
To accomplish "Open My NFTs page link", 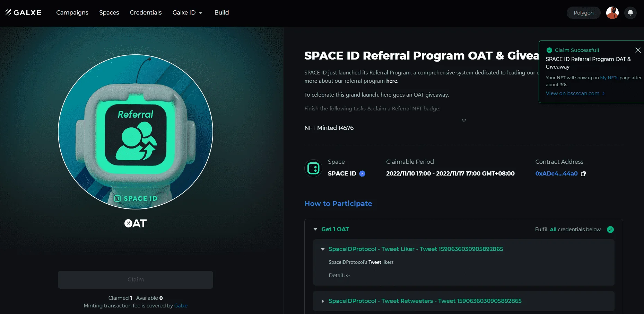I will (x=609, y=78).
